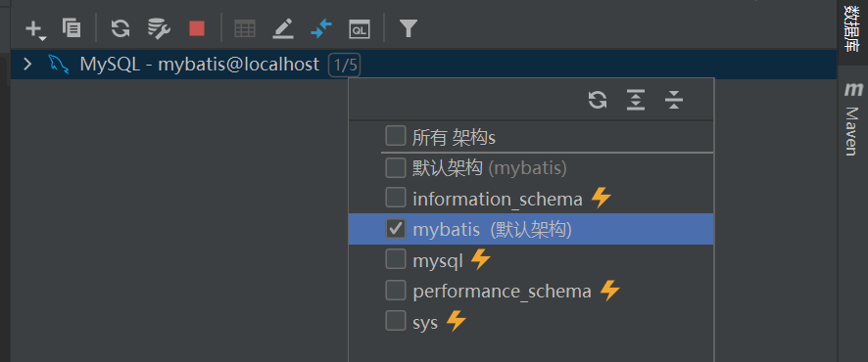The image size is (868, 362).
Task: Open the Maven side tab
Action: coord(853,119)
